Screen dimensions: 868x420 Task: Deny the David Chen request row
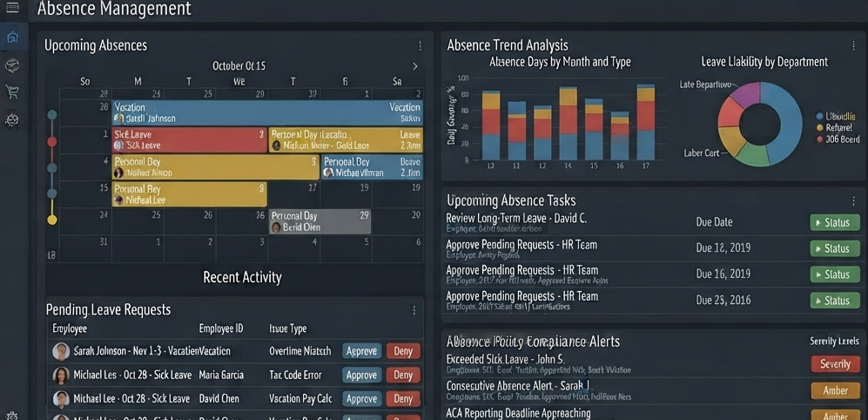pos(403,399)
